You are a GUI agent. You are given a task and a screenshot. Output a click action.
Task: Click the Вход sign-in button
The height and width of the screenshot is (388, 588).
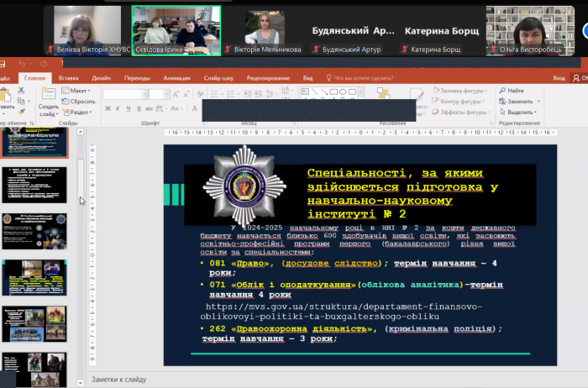pyautogui.click(x=559, y=78)
